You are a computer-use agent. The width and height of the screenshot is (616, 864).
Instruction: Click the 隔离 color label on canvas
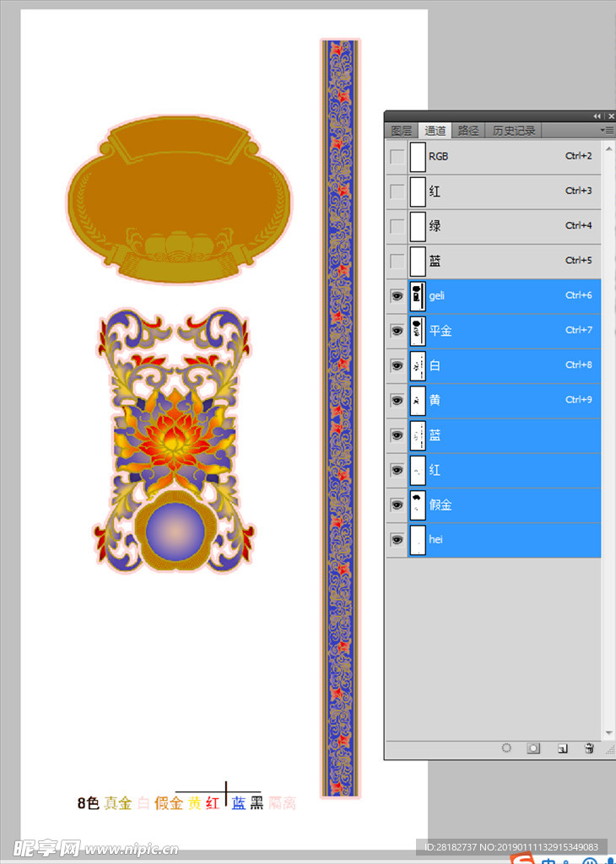coord(283,803)
